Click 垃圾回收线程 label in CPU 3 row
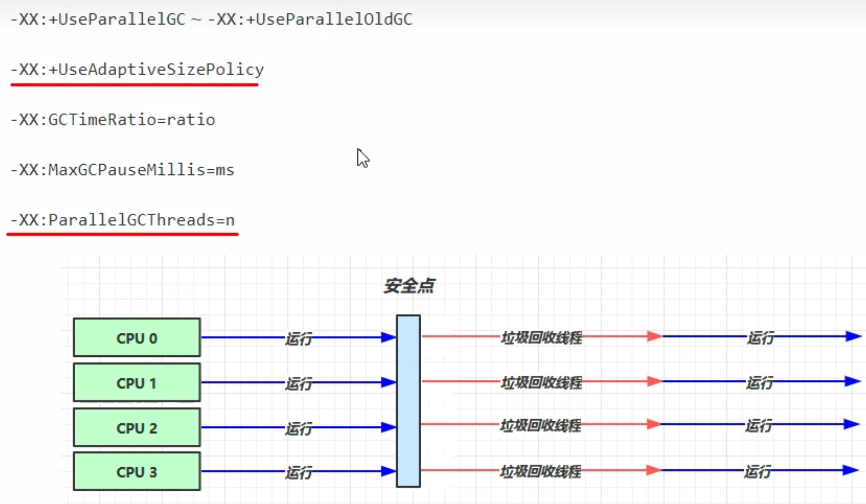The height and width of the screenshot is (504, 866). tap(541, 471)
